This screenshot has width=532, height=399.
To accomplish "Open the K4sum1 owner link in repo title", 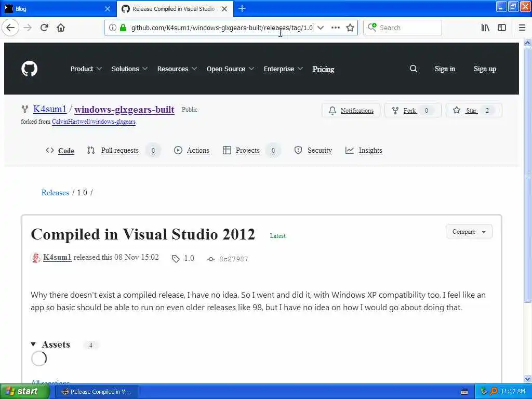I will (x=49, y=109).
